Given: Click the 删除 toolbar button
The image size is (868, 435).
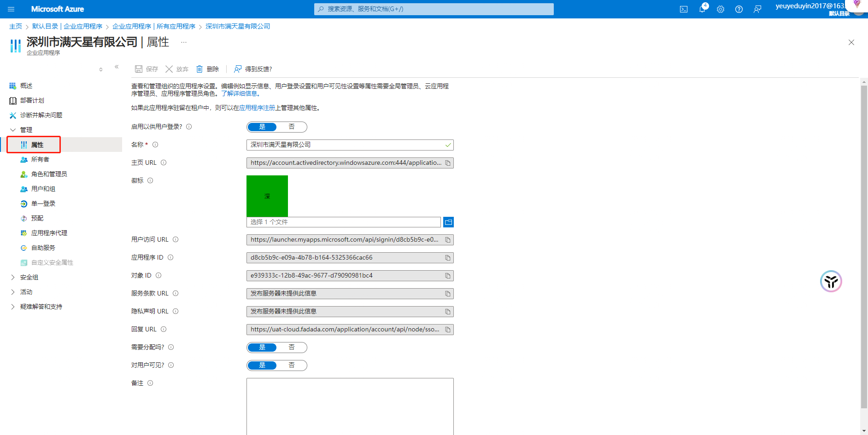Looking at the screenshot, I should point(207,69).
